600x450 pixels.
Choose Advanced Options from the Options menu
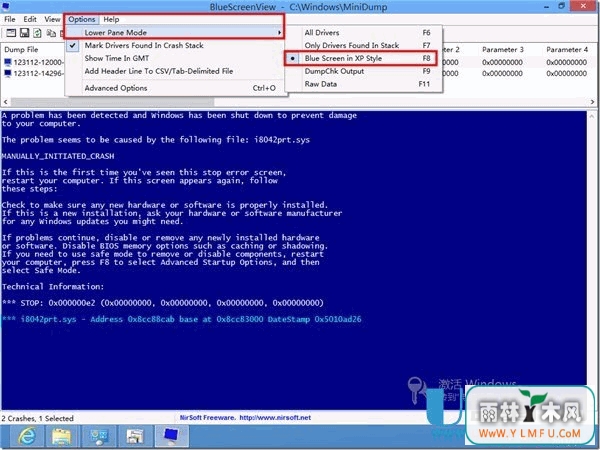(x=176, y=88)
